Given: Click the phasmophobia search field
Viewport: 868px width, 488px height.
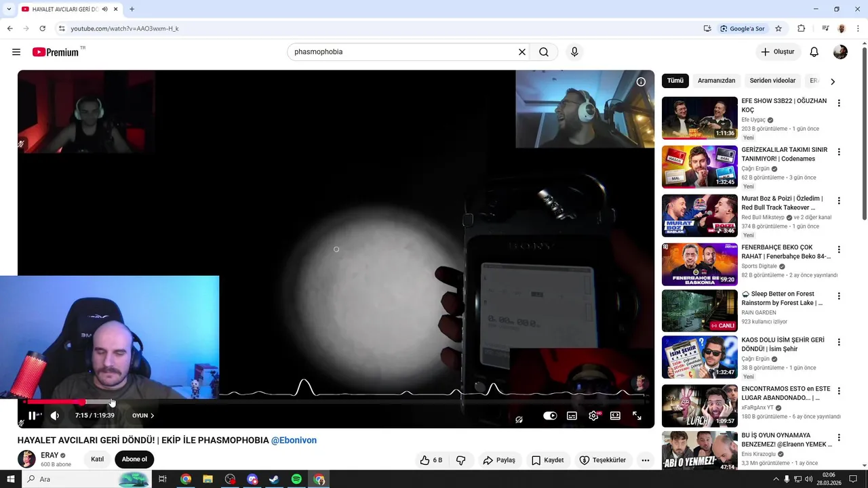Looking at the screenshot, I should coord(403,52).
